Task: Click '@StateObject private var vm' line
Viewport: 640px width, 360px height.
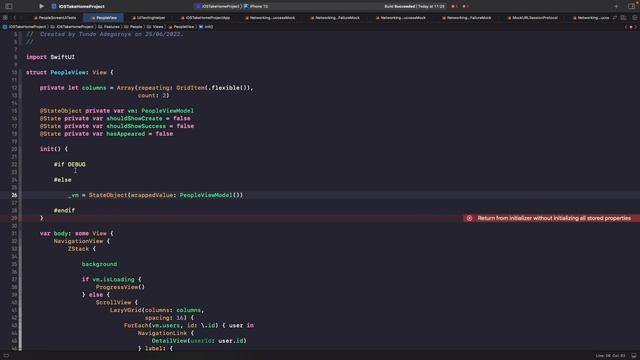Action: (117, 111)
